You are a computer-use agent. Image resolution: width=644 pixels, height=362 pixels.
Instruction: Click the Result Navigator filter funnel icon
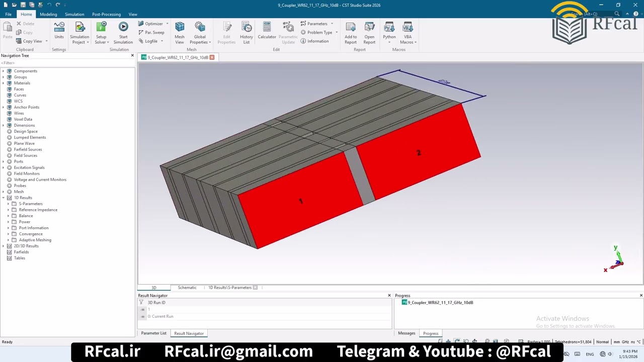tap(141, 303)
